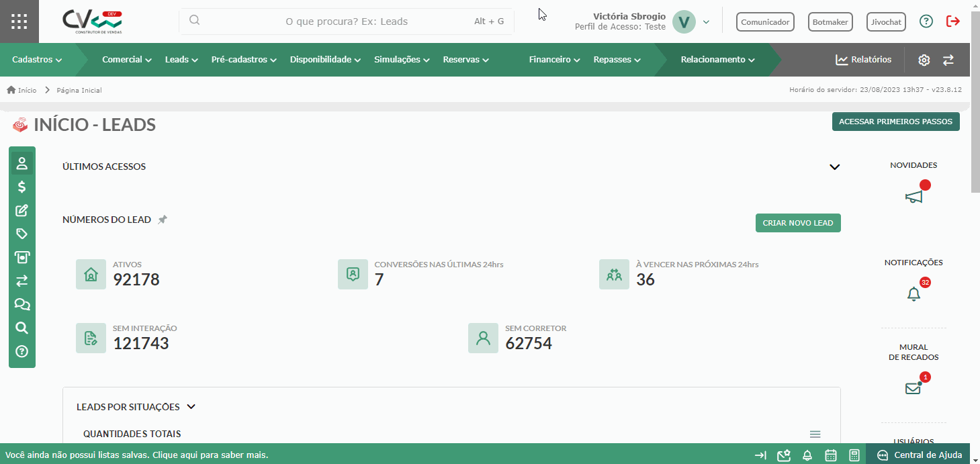Open the user profile dropdown arrow
980x464 pixels.
pos(706,22)
